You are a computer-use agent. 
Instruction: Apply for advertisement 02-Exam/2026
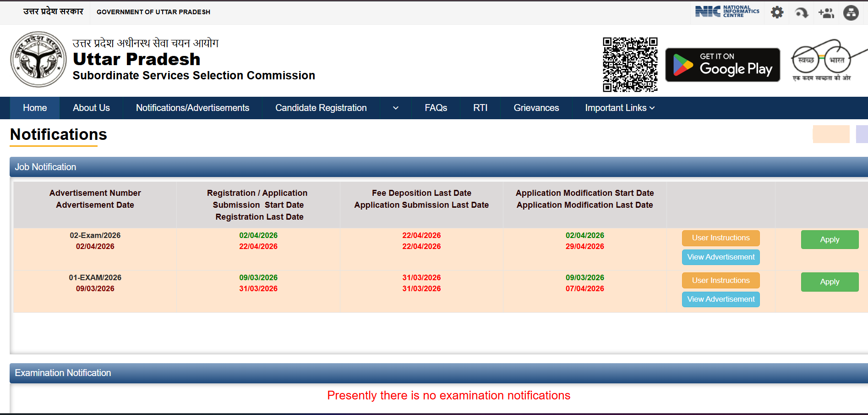pos(830,240)
